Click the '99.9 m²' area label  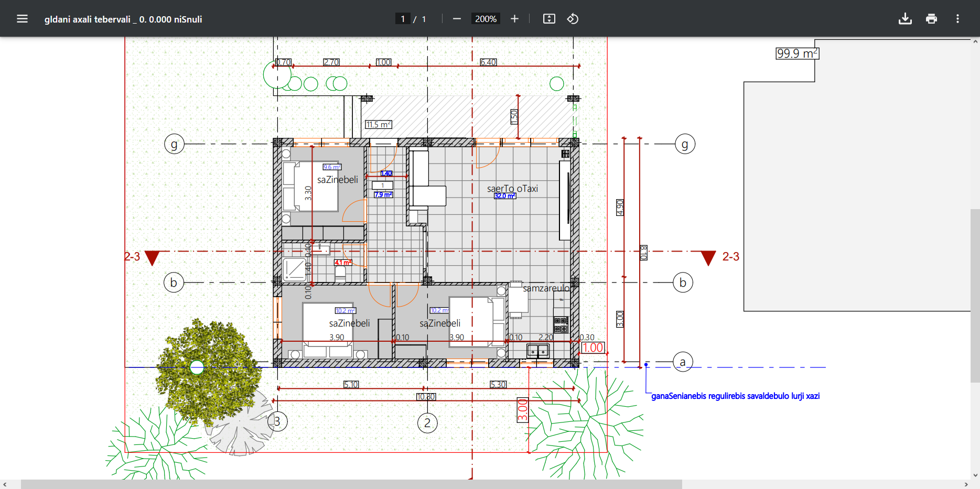click(797, 53)
